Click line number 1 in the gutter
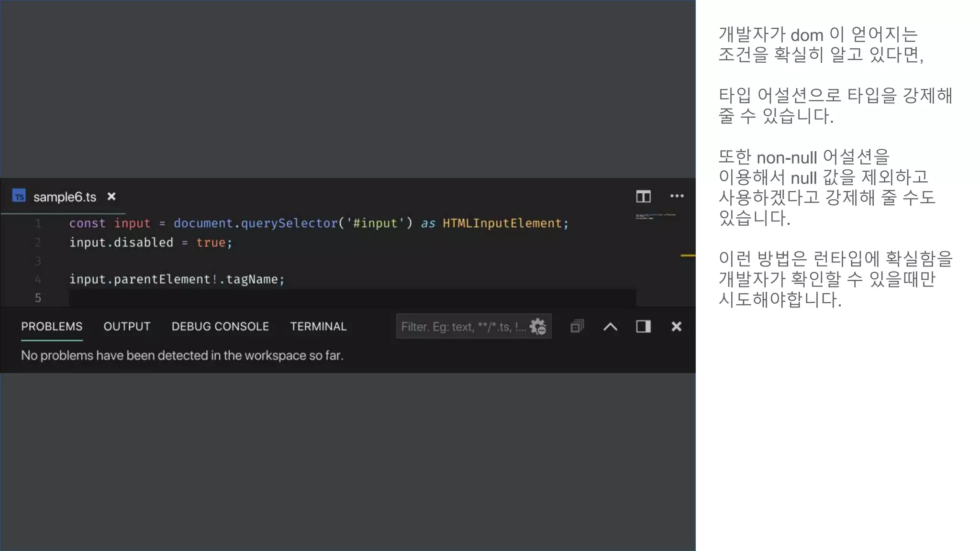 (x=38, y=223)
